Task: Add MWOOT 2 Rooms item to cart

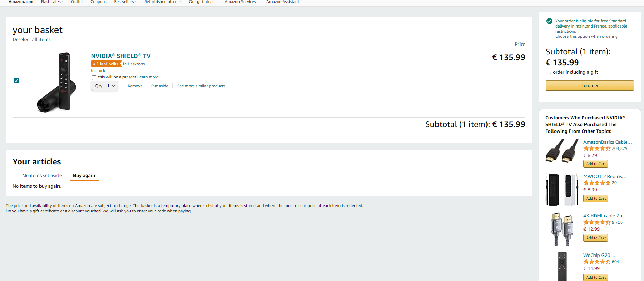Action: [596, 198]
